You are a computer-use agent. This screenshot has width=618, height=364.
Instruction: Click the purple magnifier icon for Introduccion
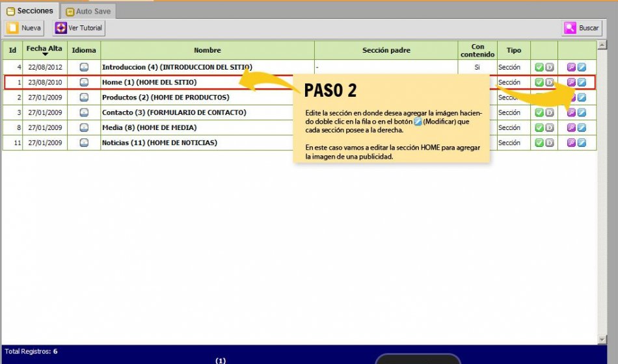pos(572,67)
